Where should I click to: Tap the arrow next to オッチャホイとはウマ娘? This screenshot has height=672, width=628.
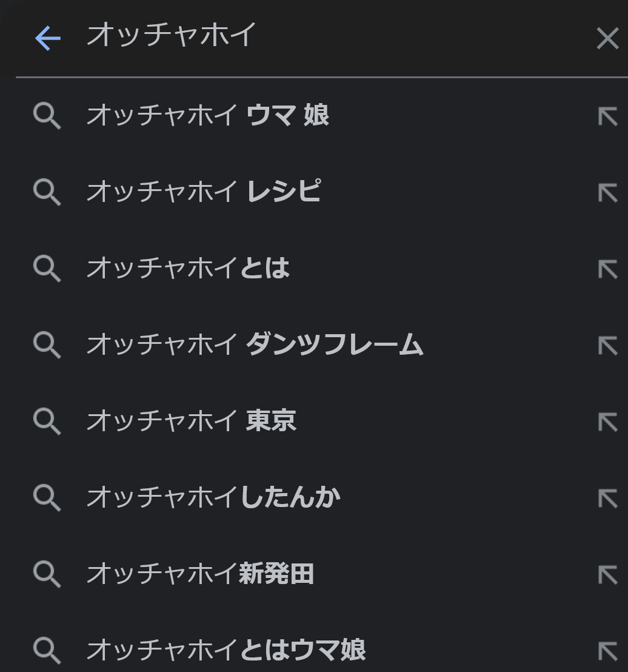[x=607, y=651]
